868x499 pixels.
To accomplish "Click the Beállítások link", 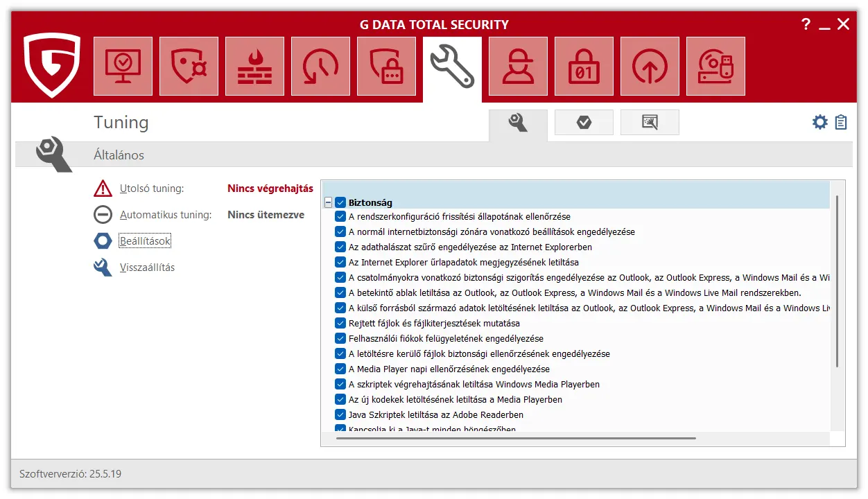I will [x=145, y=241].
